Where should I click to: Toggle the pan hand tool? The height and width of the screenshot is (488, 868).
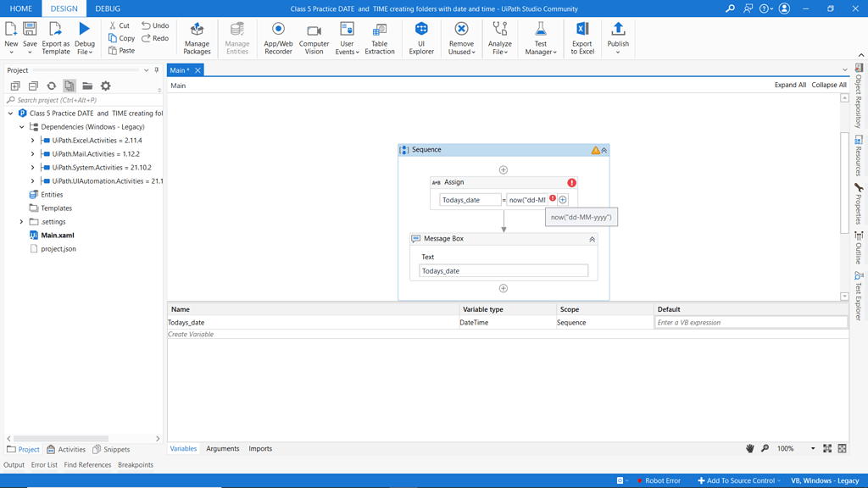click(750, 449)
